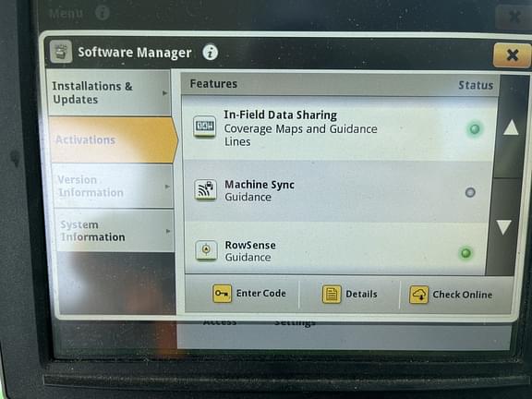Expand System Information arrow

pos(168,232)
